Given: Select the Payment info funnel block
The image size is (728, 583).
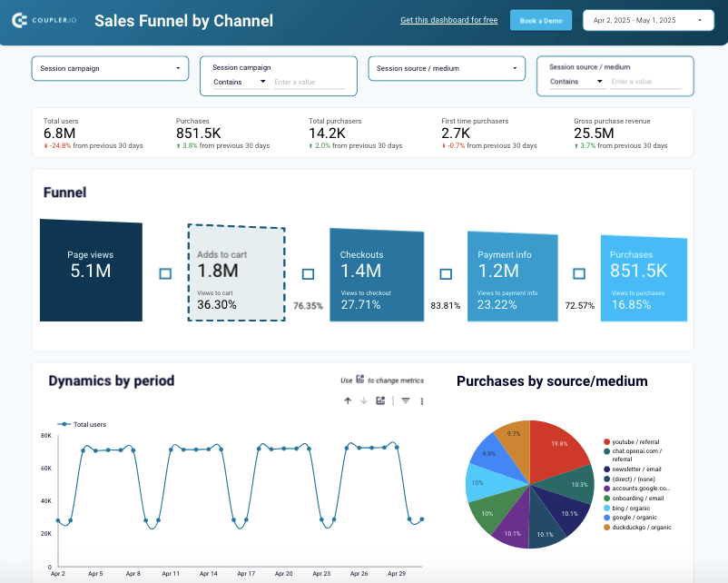Looking at the screenshot, I should click(x=513, y=276).
